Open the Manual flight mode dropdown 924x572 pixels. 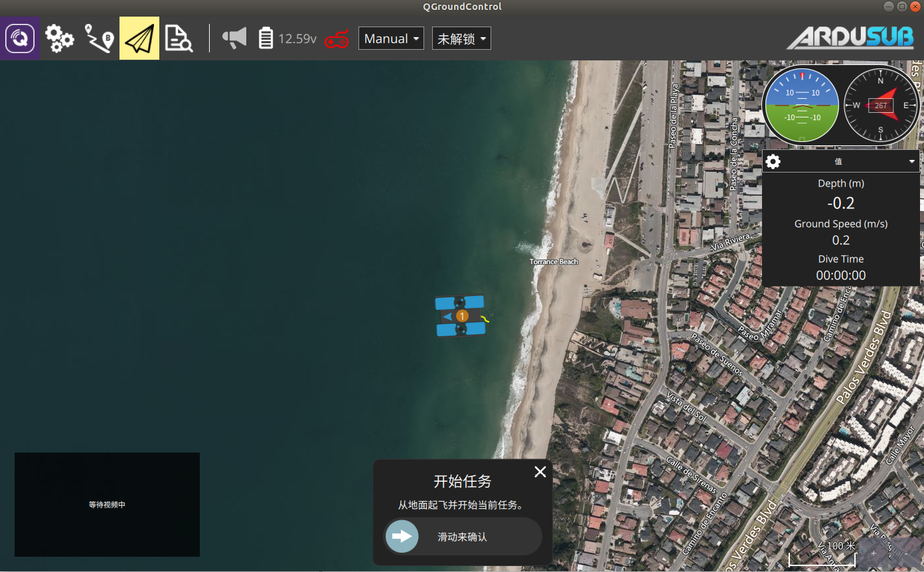391,38
